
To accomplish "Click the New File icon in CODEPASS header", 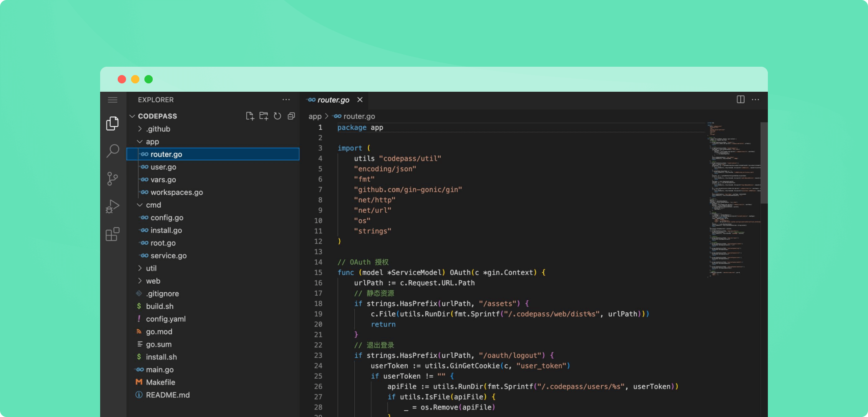I will (x=250, y=116).
